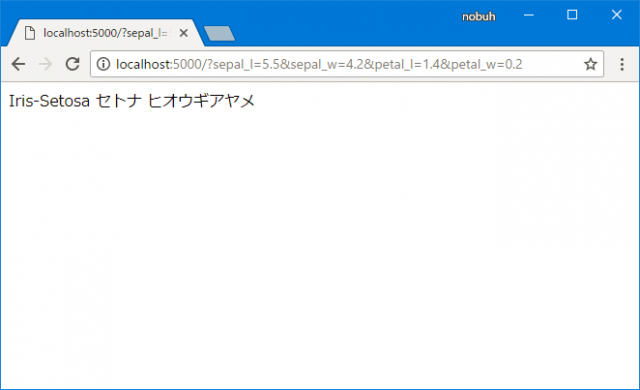
Task: Go back to the previous page
Action: point(18,64)
